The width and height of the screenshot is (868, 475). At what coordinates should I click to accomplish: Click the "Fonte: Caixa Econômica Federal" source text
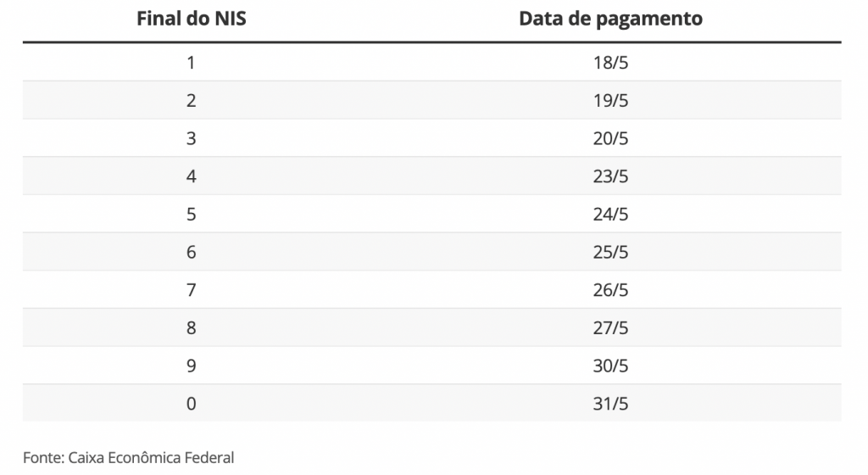coord(128,458)
